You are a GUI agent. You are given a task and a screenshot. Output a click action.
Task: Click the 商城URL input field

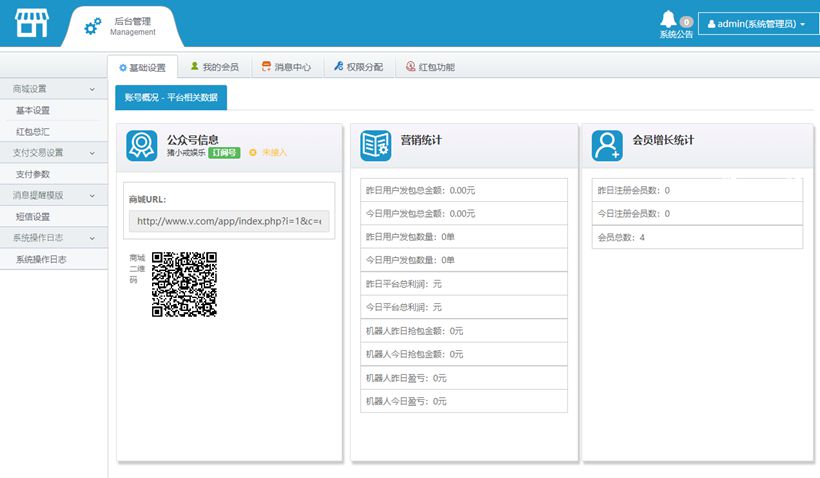pos(229,221)
